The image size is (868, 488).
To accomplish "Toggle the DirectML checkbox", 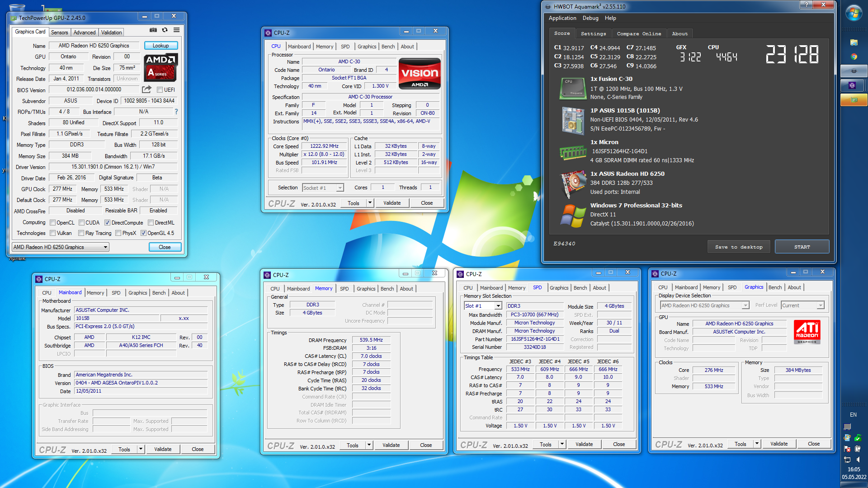I will (x=151, y=223).
